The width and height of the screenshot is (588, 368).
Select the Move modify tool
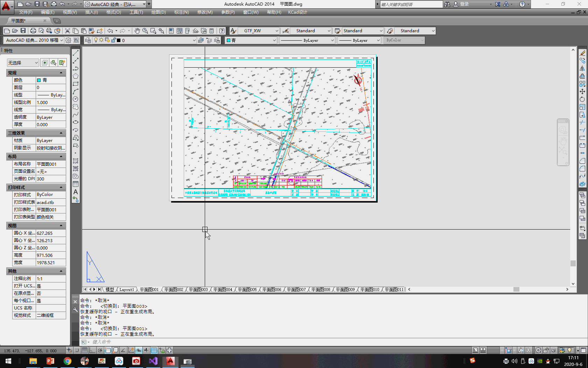[582, 91]
